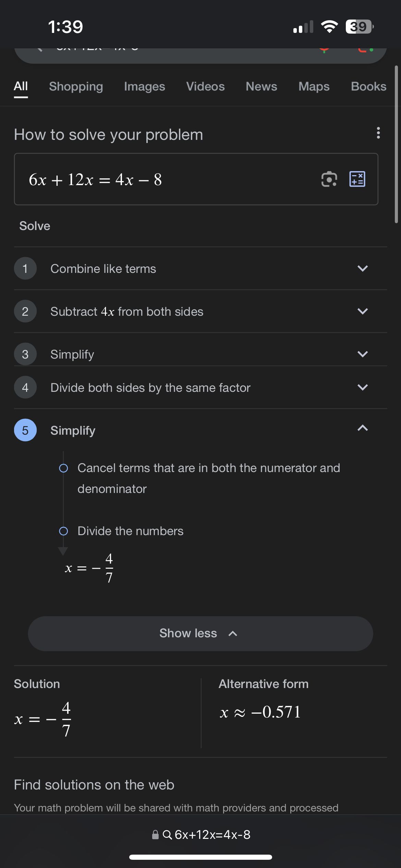Click the page scrollbar on the right edge
This screenshot has height=868, width=401.
(396, 144)
